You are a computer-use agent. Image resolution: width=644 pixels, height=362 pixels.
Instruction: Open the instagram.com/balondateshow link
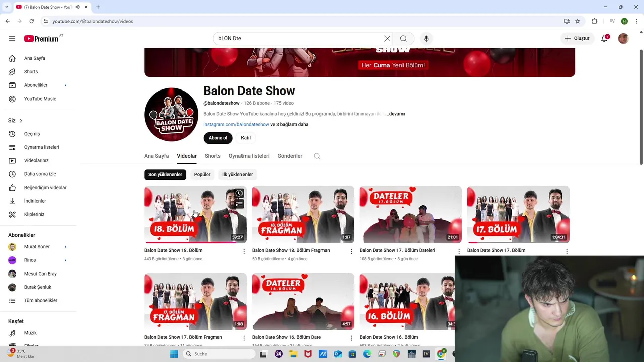click(x=236, y=124)
